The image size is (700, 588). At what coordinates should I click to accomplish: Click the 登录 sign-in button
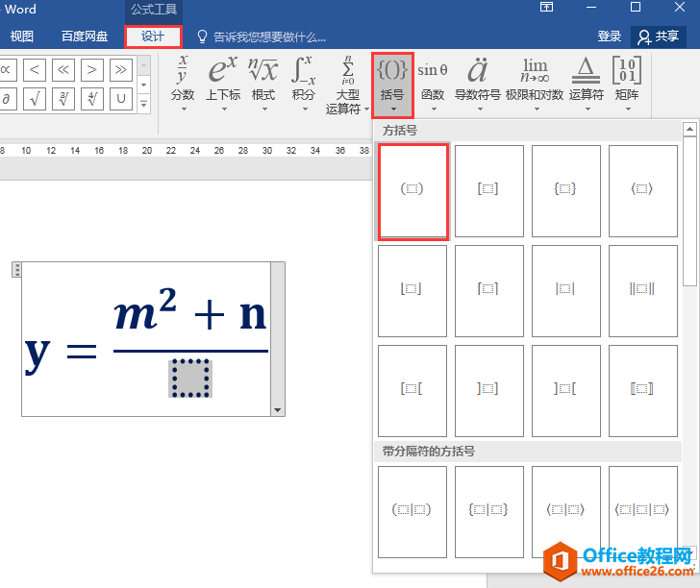pyautogui.click(x=610, y=37)
